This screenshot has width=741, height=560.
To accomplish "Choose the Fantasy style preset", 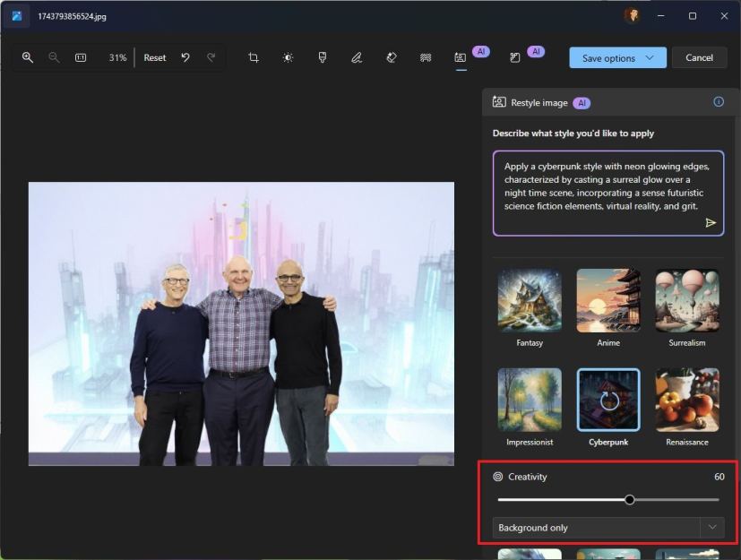I will [x=529, y=300].
